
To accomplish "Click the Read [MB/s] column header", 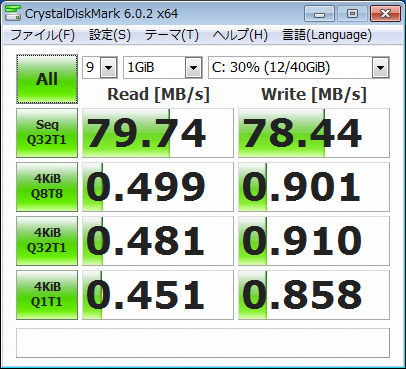I will pyautogui.click(x=158, y=94).
